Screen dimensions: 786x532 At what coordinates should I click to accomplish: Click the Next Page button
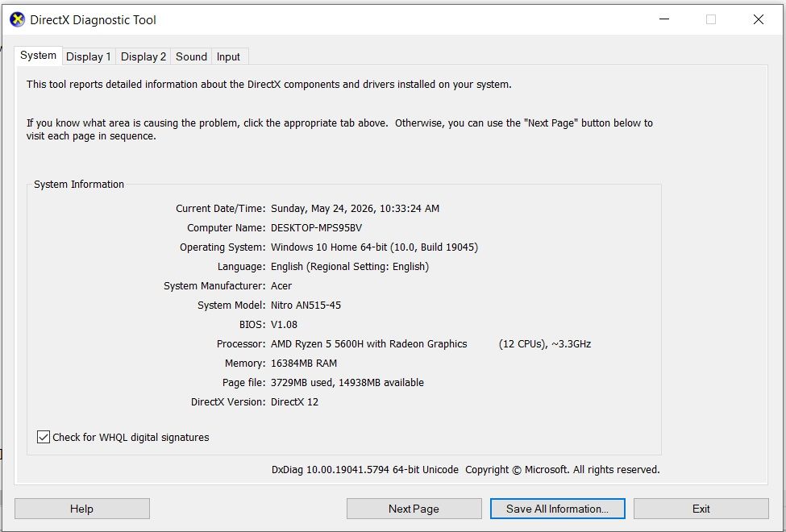click(x=414, y=509)
